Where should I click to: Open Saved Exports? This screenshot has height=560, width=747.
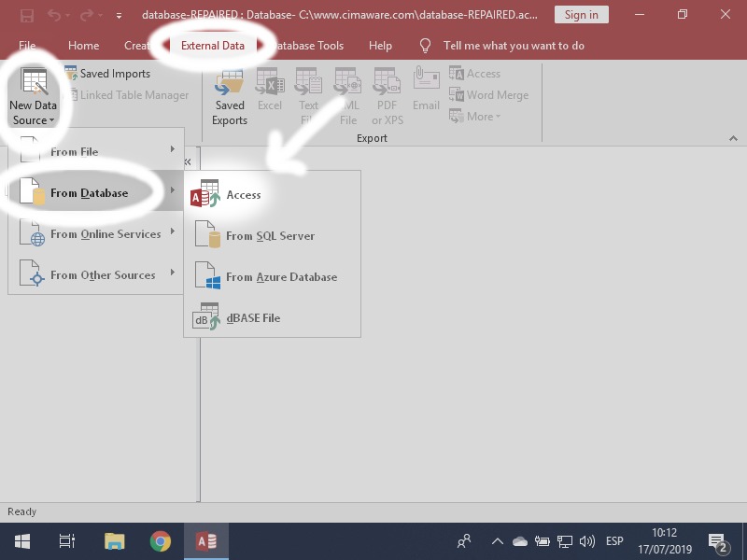(x=230, y=97)
